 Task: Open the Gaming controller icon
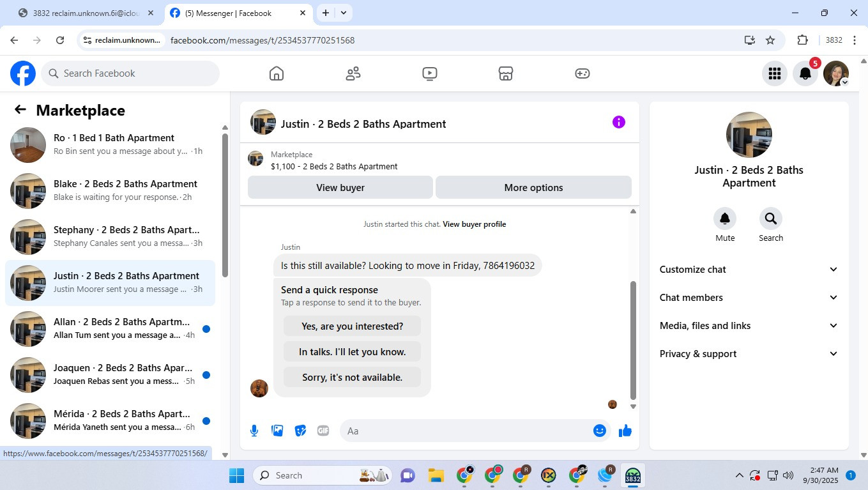click(582, 73)
